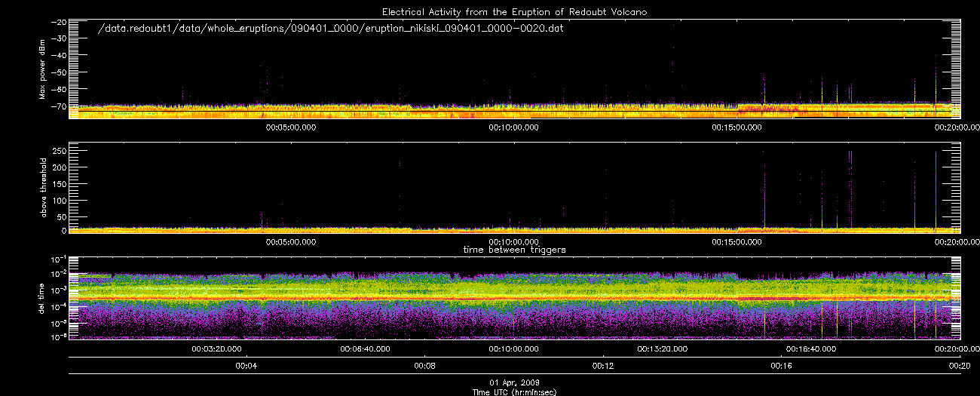Click the 'above threshold' axis label
The height and width of the screenshot is (396, 980).
(x=43, y=187)
